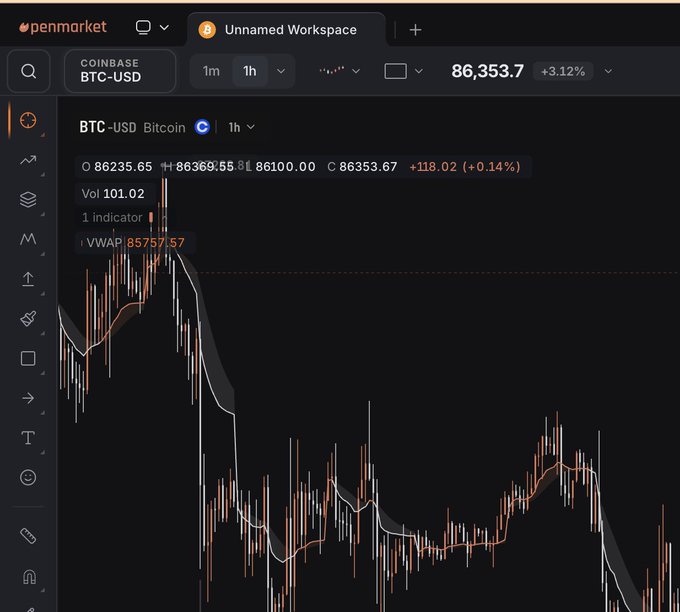
Task: Expand the chart layout dropdown arrow
Action: coord(418,71)
